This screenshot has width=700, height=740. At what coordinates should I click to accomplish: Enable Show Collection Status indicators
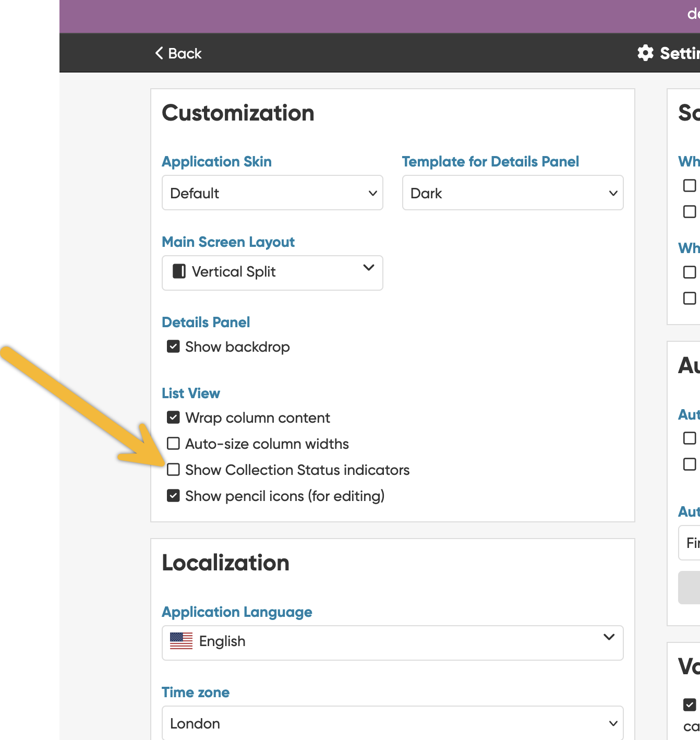click(x=173, y=470)
